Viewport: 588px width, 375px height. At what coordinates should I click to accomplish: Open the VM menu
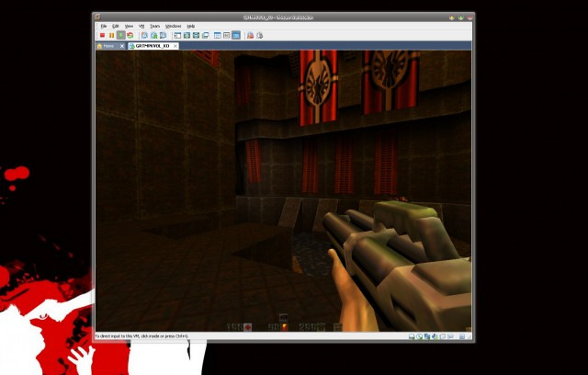click(141, 27)
